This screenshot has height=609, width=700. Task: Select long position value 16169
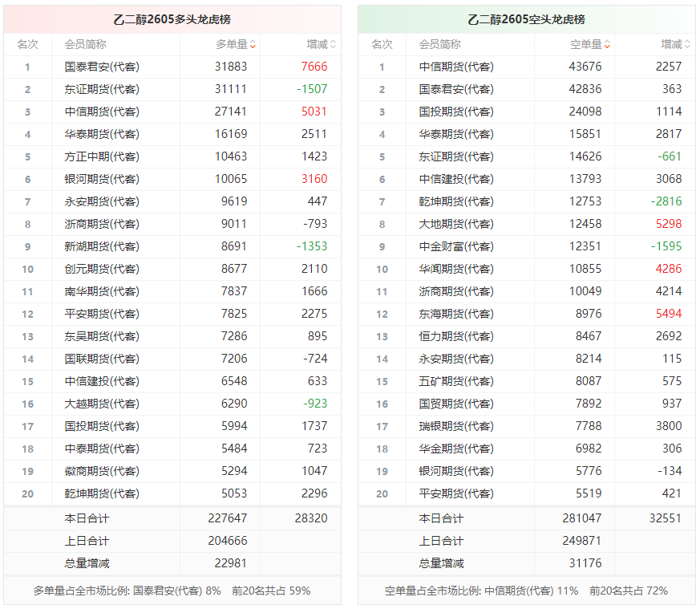tap(231, 134)
